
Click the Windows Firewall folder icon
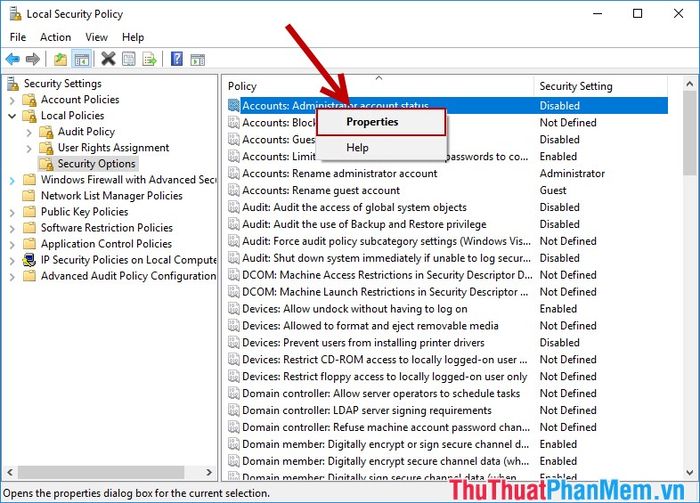point(29,179)
